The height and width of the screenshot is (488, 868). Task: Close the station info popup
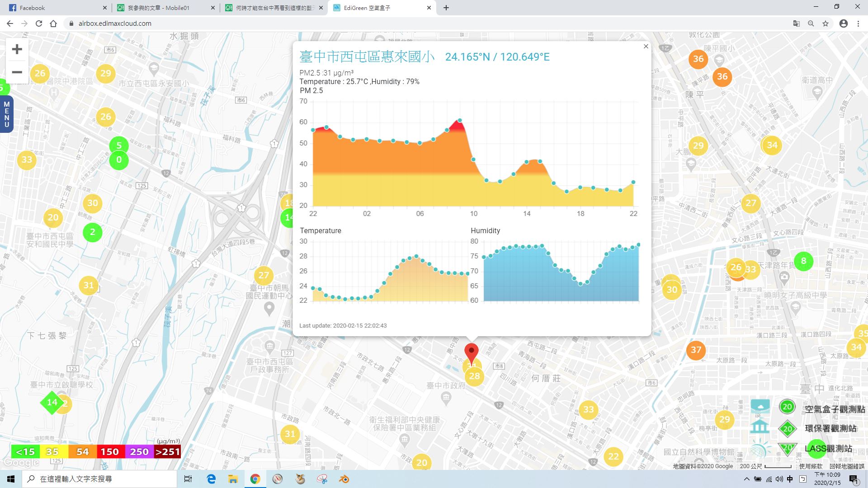pos(646,47)
